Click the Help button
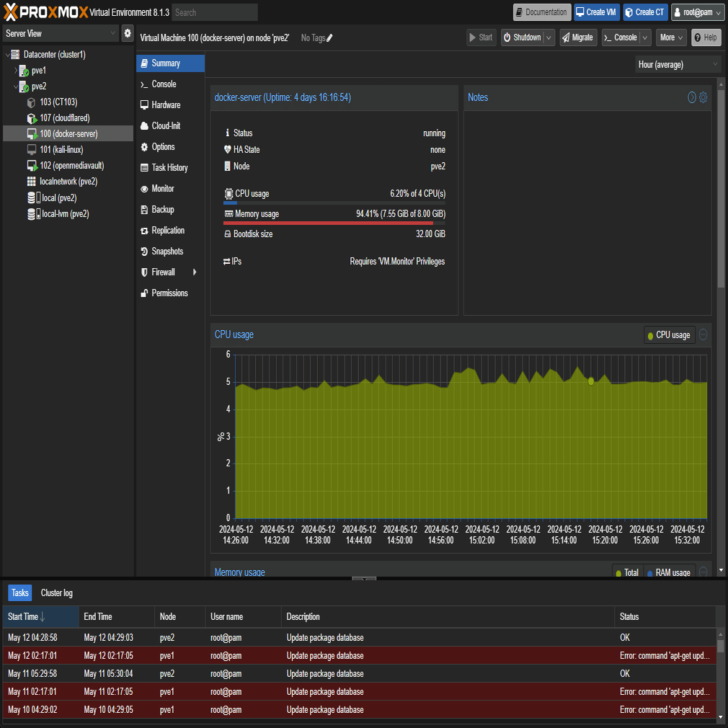 [706, 37]
